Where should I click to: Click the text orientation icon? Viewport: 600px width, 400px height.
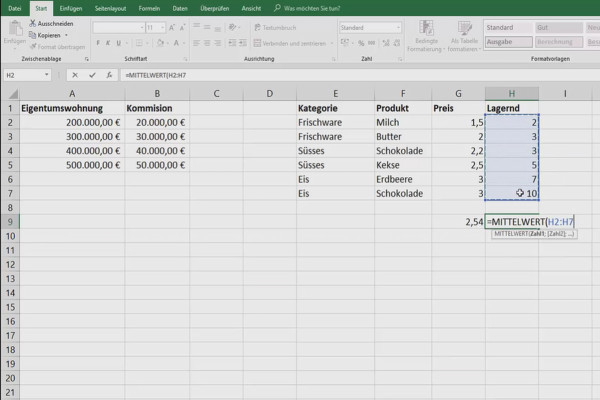click(x=232, y=27)
